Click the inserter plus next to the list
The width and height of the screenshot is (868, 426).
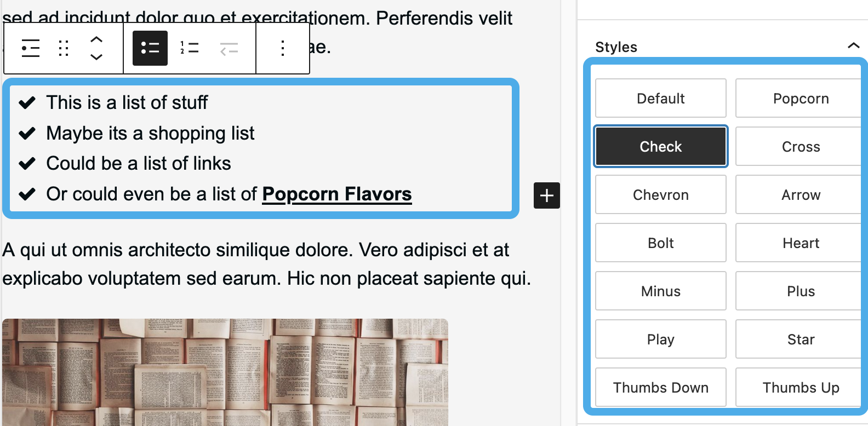(x=546, y=195)
